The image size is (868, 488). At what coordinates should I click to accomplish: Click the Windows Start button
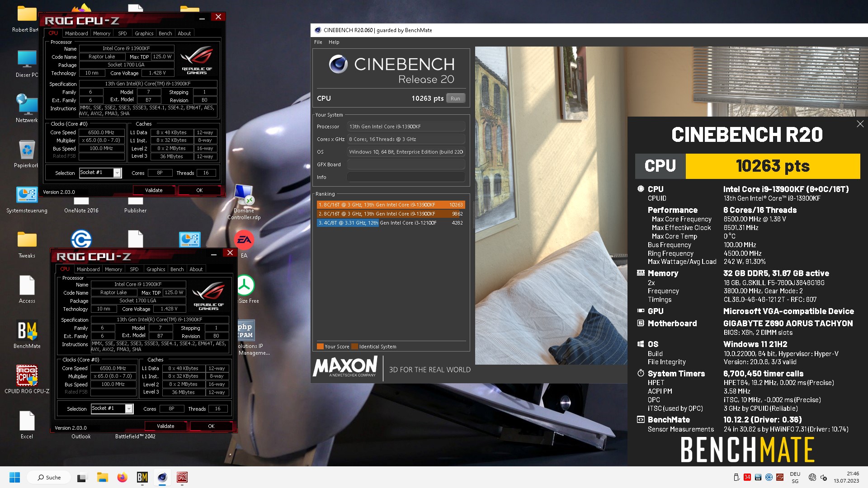[14, 477]
